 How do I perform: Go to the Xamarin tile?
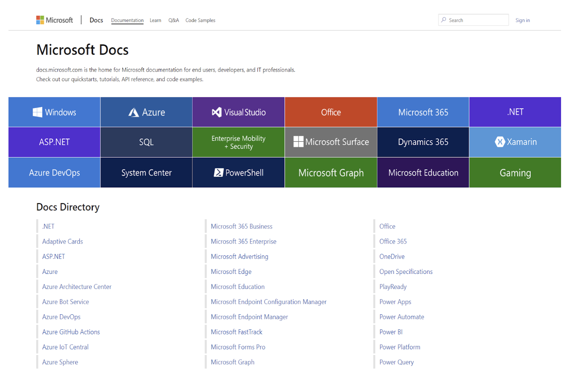click(x=515, y=142)
